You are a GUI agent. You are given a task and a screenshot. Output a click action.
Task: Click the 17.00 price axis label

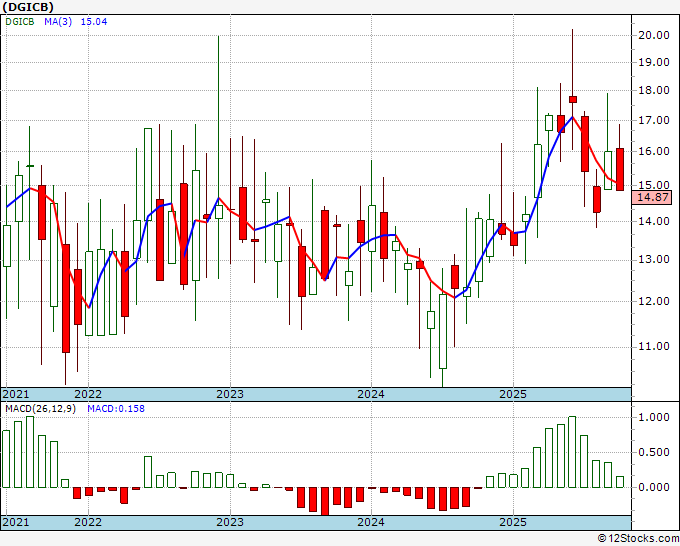(654, 120)
